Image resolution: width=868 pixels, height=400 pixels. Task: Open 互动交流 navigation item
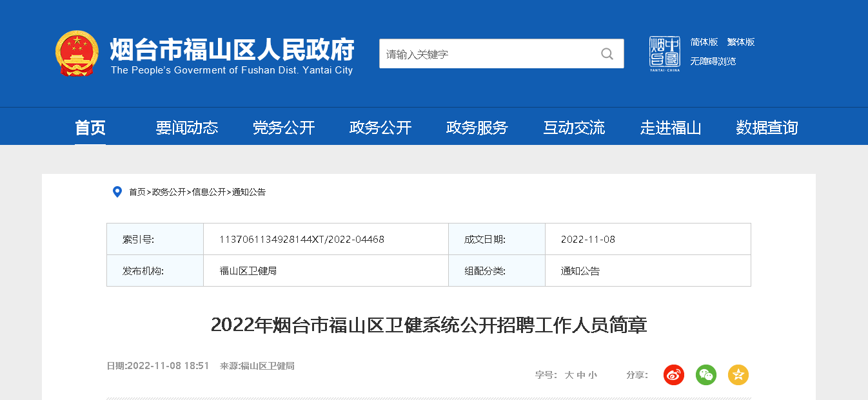coord(574,128)
